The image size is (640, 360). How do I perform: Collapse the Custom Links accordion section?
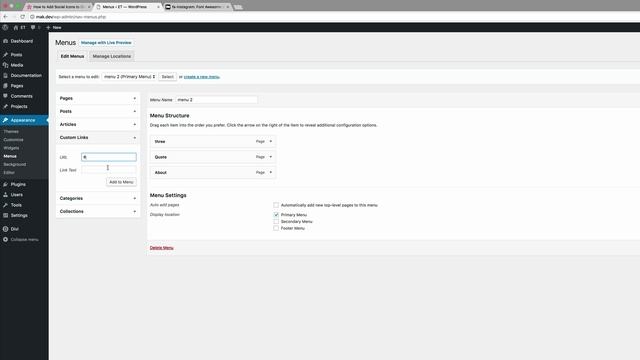pos(98,138)
